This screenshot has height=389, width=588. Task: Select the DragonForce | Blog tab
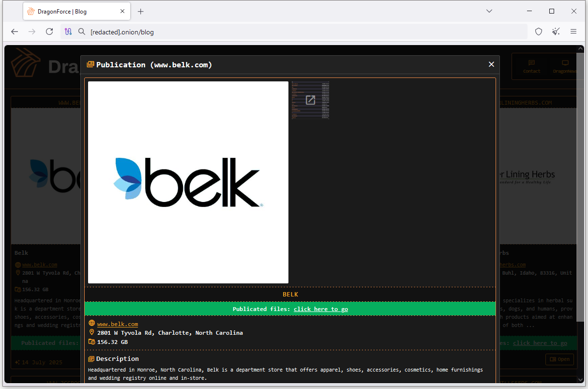click(76, 11)
